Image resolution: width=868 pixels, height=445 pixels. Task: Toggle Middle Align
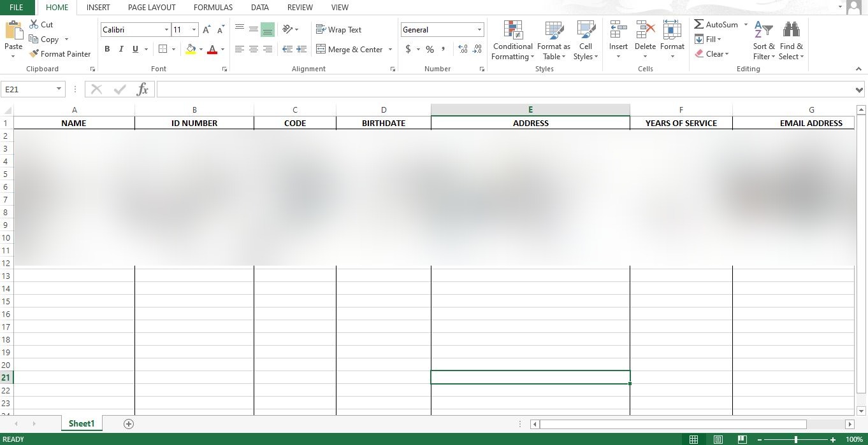254,29
